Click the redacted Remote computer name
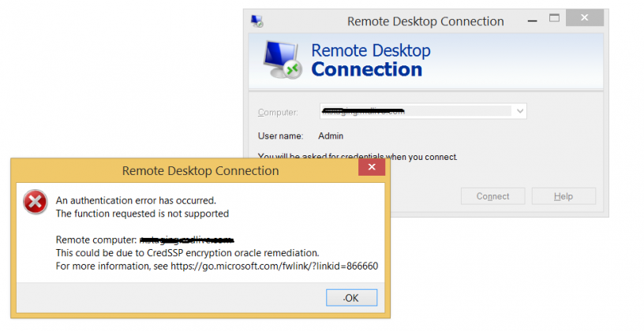Image resolution: width=644 pixels, height=331 pixels. click(x=187, y=240)
